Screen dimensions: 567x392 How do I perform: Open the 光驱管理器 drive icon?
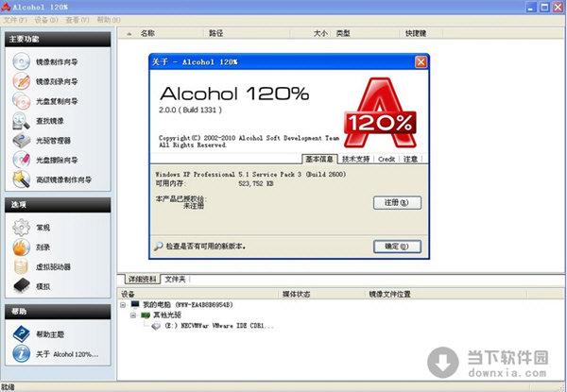22,140
